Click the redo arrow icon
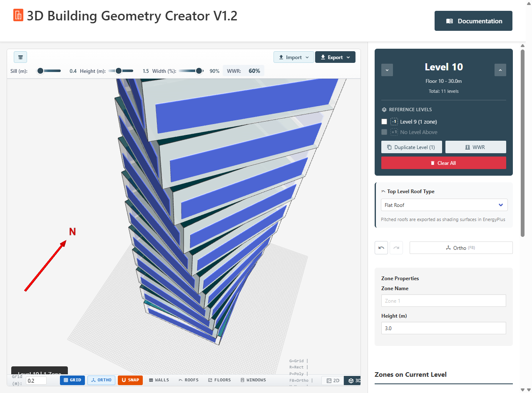Viewport: 532px width, 393px height. coord(396,248)
